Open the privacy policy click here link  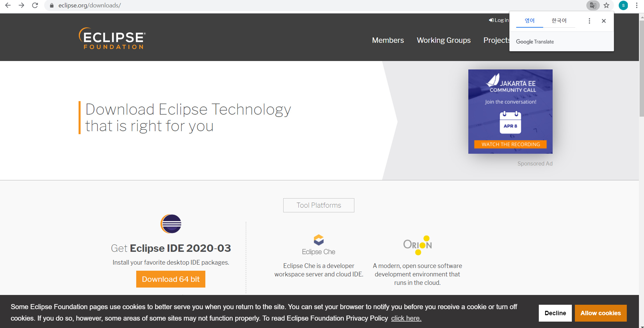[x=406, y=318]
